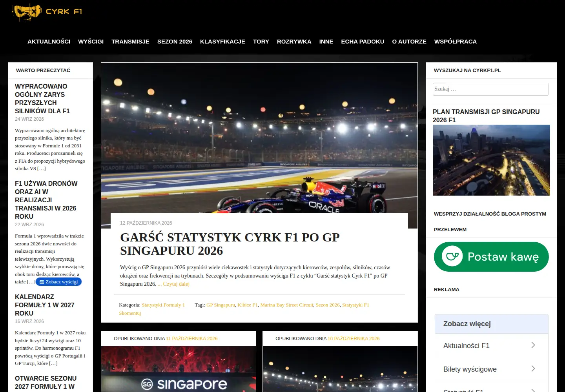Click the Czytaj dalej link
This screenshot has height=392, width=565.
click(176, 284)
